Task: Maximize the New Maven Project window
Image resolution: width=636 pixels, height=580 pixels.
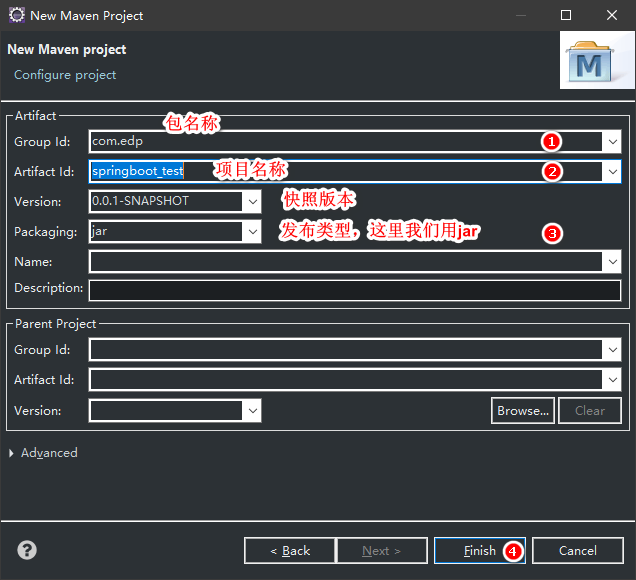Action: (566, 15)
